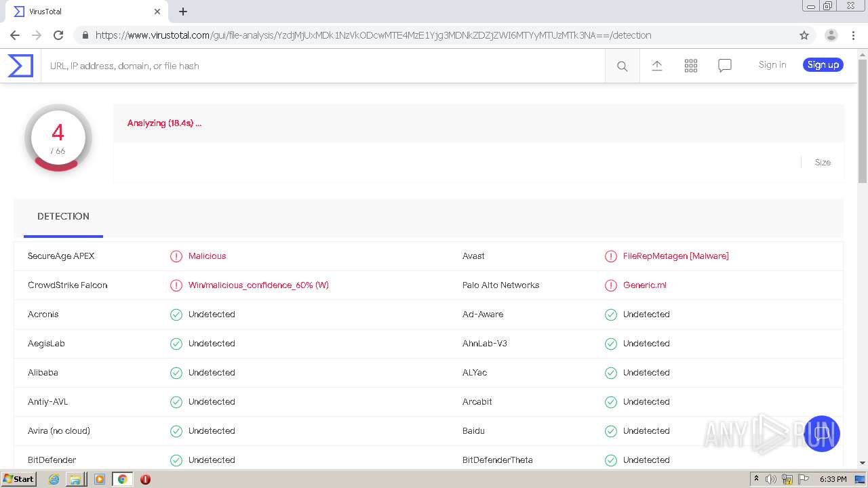
Task: Open Internet Explorer from taskbar
Action: point(54,479)
